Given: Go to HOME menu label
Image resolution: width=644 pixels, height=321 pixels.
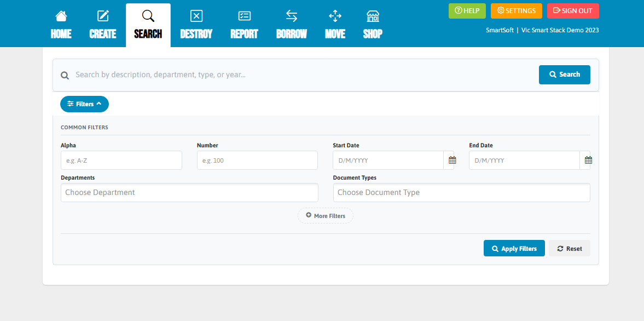Looking at the screenshot, I should click(x=61, y=34).
